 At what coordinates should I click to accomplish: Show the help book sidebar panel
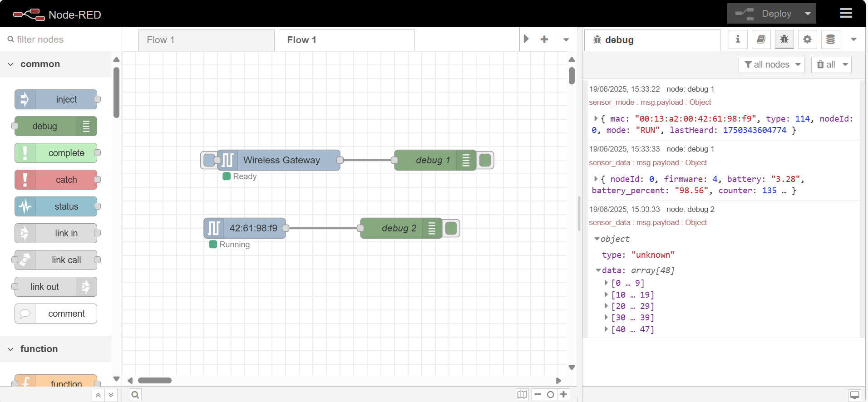click(x=761, y=39)
